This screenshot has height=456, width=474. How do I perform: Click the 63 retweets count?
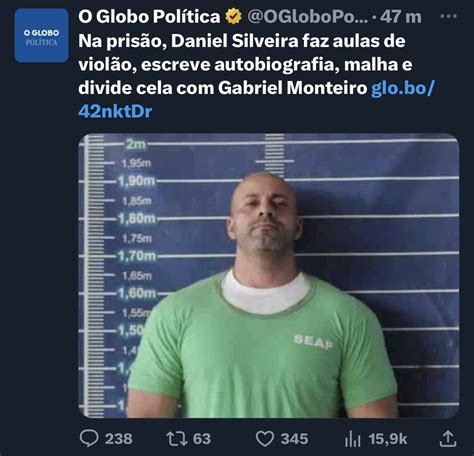(202, 439)
